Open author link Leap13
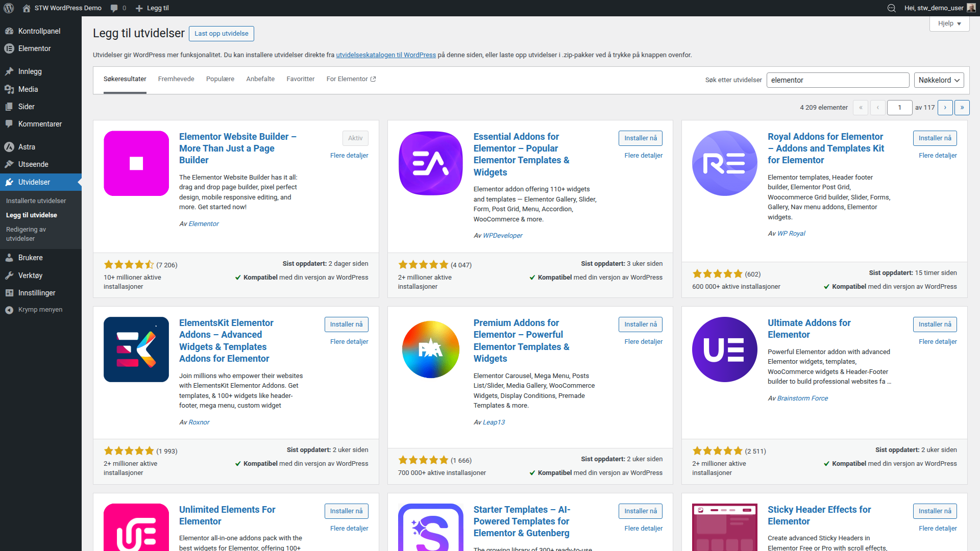 [494, 422]
